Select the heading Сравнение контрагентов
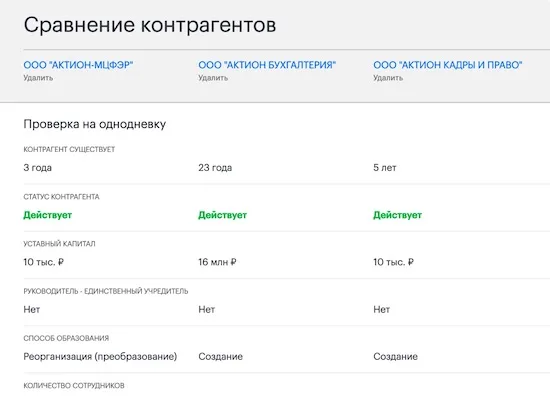 tap(150, 25)
